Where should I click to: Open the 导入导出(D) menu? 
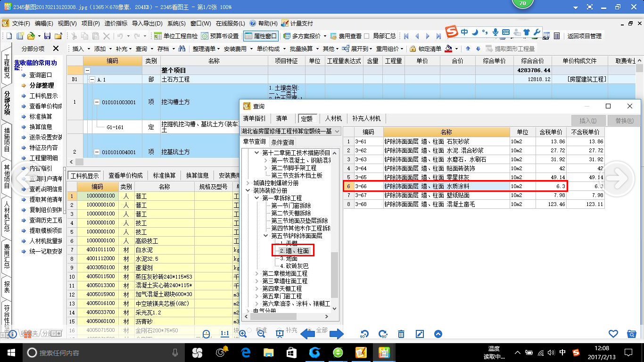click(x=147, y=23)
